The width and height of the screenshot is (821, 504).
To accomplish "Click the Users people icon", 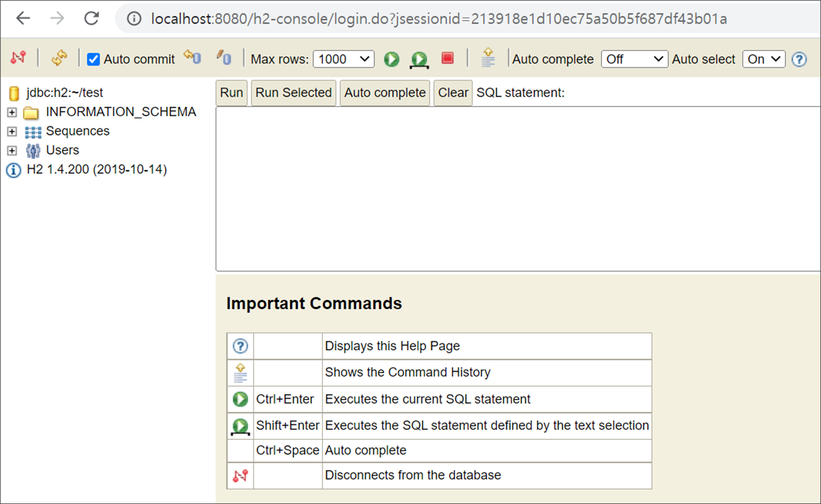I will [x=33, y=151].
